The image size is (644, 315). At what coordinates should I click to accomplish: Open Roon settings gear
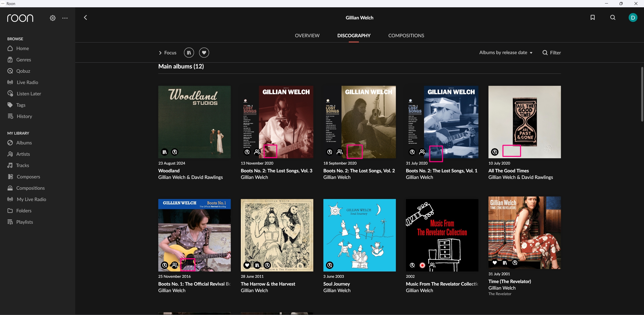click(53, 18)
